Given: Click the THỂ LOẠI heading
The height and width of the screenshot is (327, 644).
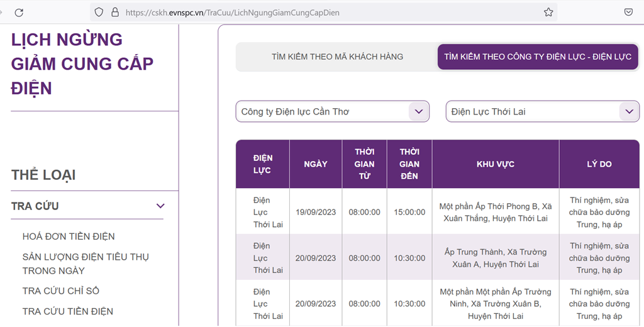Looking at the screenshot, I should tap(43, 175).
